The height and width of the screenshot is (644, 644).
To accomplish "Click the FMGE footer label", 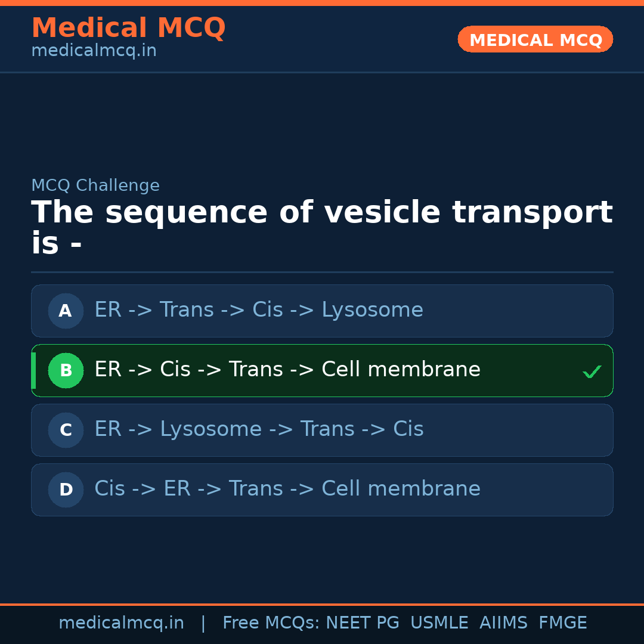I will 562,622.
